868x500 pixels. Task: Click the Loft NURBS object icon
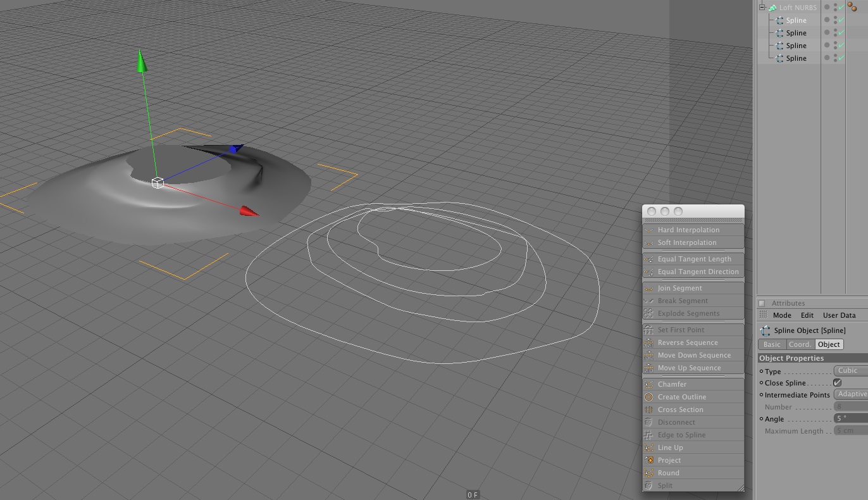point(772,8)
